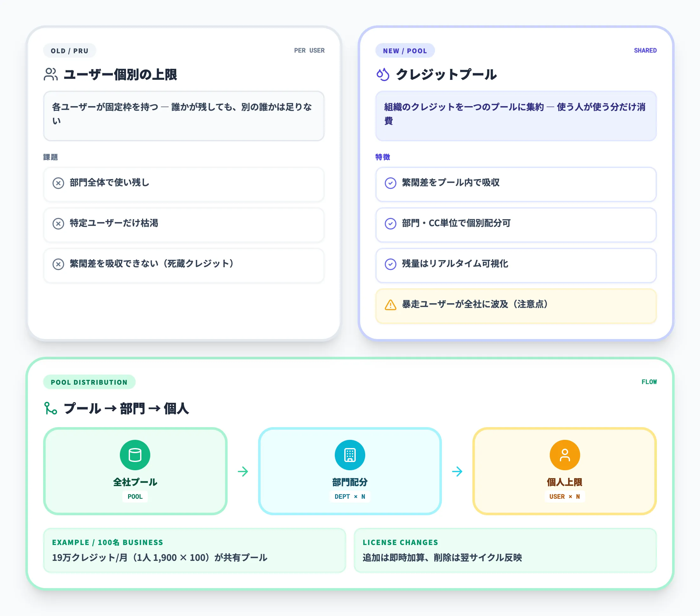
Task: Click the blue building icon above 部門配分
Action: click(350, 455)
